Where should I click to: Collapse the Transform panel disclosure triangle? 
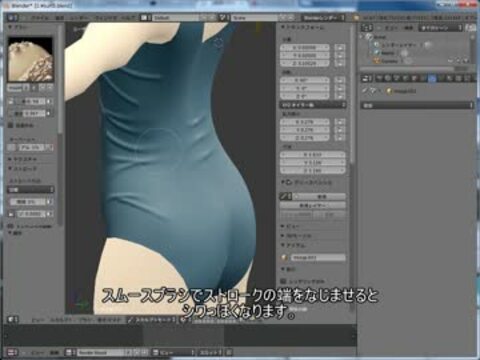tap(283, 27)
